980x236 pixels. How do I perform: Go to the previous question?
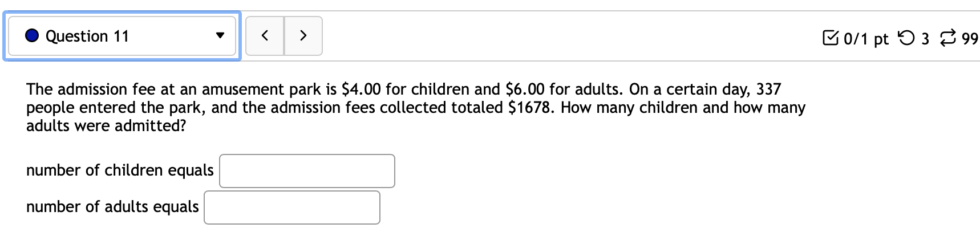265,36
